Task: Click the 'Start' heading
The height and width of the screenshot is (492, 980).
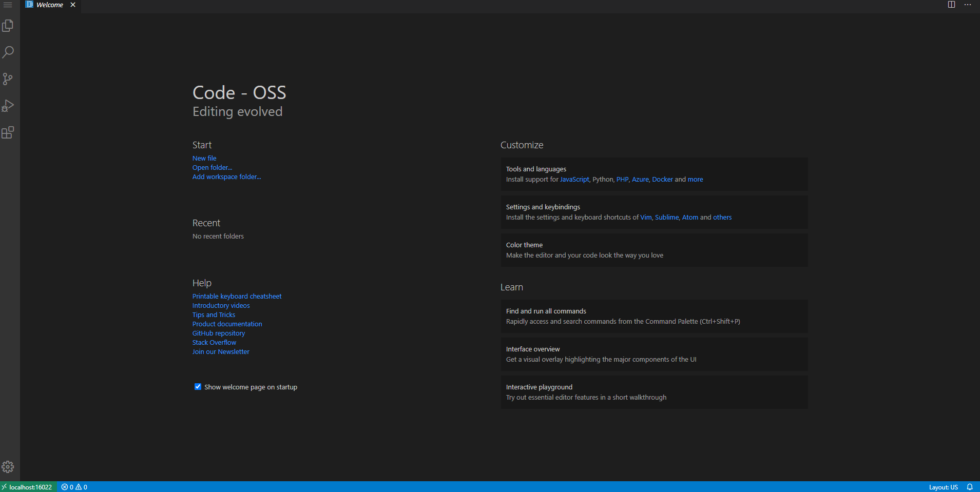Action: (202, 145)
